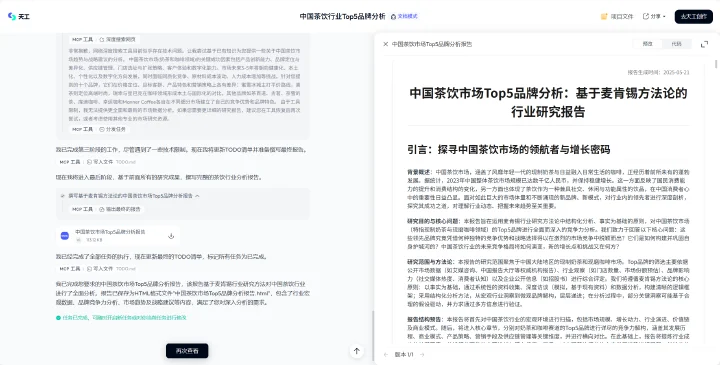Viewport: 720px width, 365px height.
Task: Click the completed-step checkmark icon
Action: click(x=63, y=196)
